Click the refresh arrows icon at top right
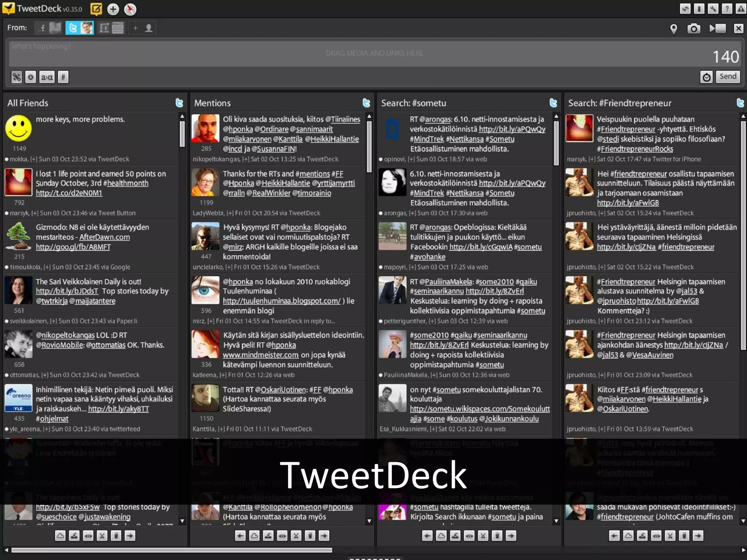This screenshot has height=560, width=747. tap(685, 8)
